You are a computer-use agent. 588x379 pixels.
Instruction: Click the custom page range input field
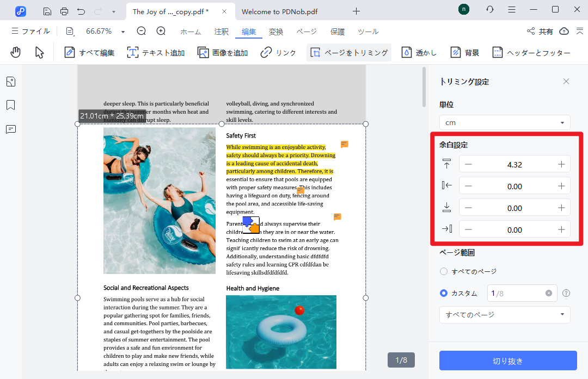[x=516, y=293]
